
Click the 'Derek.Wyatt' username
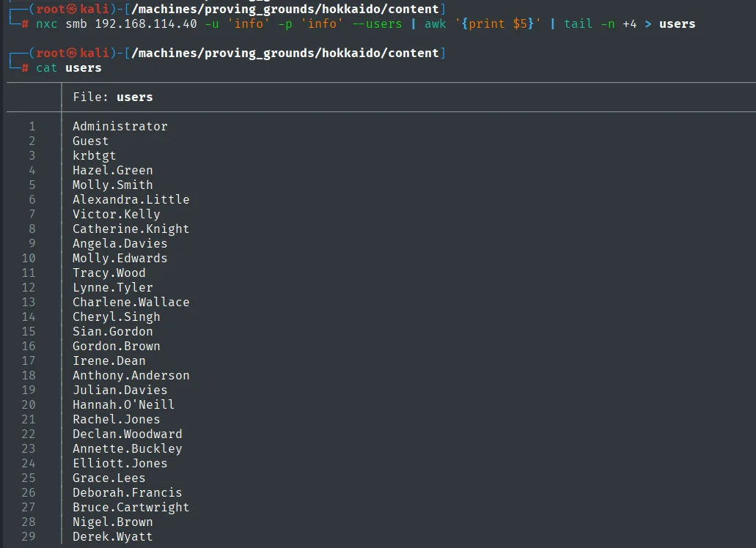(113, 536)
